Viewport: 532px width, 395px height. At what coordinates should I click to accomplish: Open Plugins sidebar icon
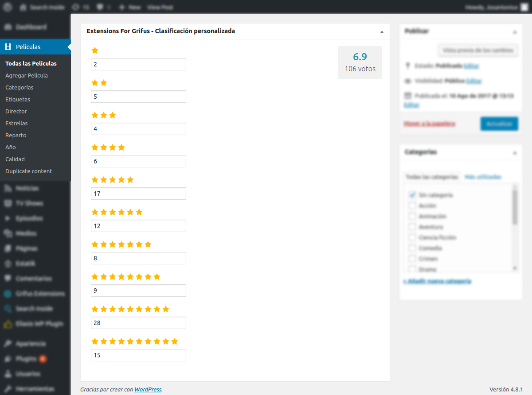8,359
